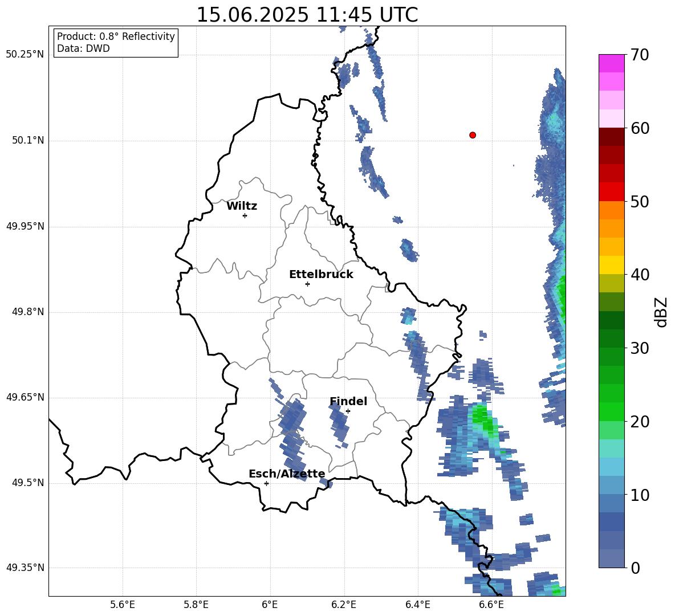Click the orange colorbar segment near 50

[611, 210]
